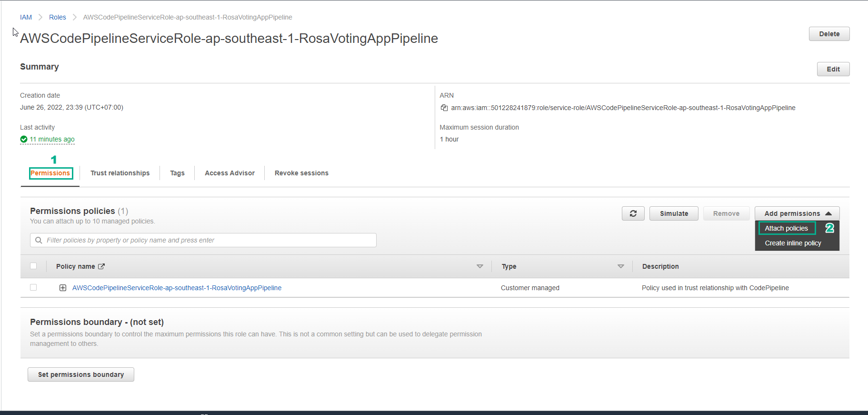Switch to the Trust relationships tab
Image resolution: width=868 pixels, height=415 pixels.
click(120, 173)
